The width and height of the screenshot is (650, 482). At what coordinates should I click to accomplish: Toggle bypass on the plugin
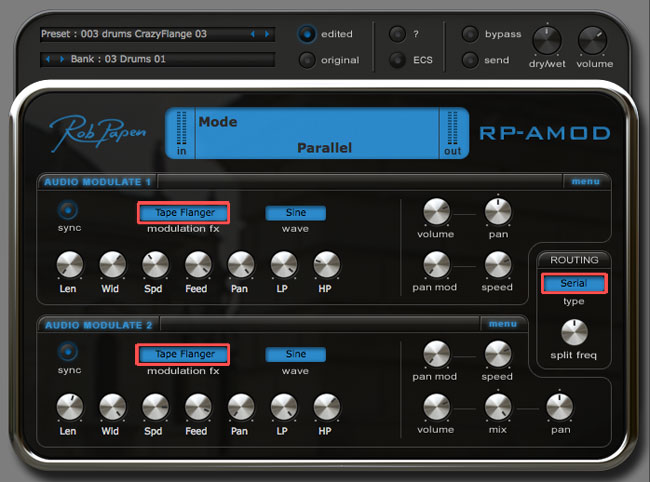point(470,34)
